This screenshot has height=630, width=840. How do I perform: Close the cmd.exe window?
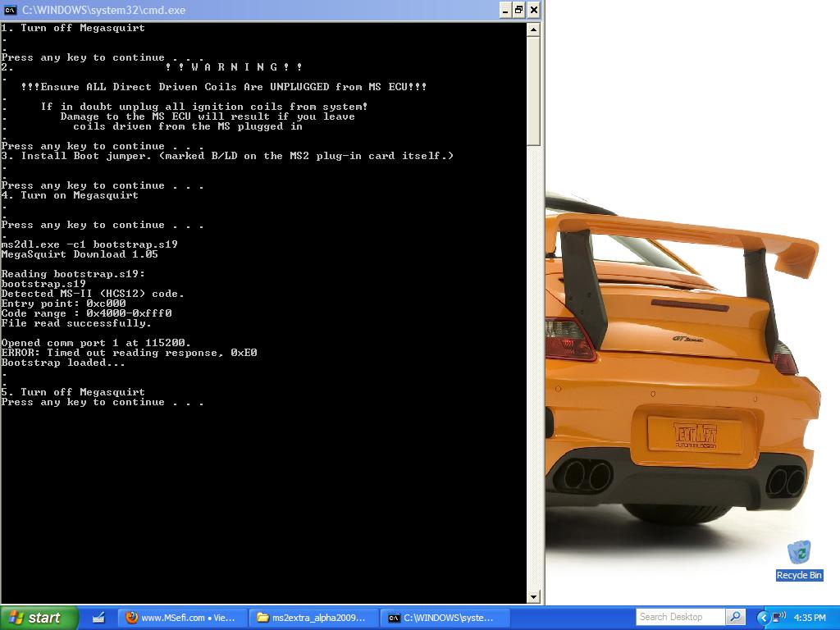[x=533, y=10]
